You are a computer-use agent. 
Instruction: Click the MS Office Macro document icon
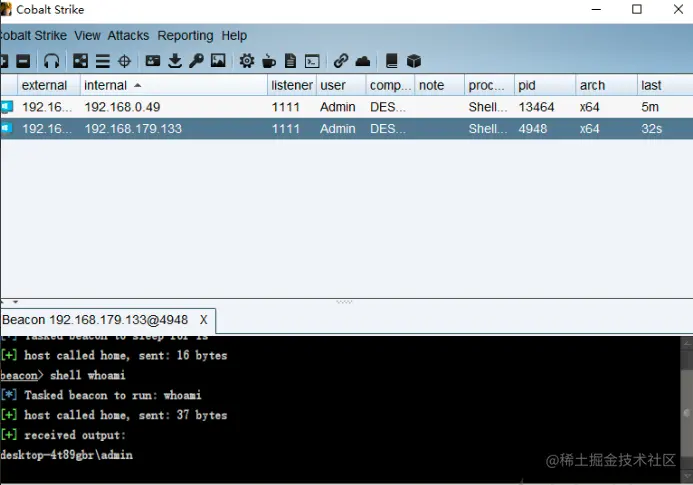click(x=290, y=61)
